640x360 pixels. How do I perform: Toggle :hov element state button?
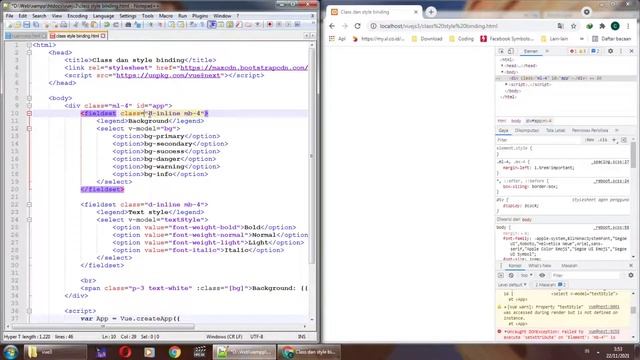(589, 140)
